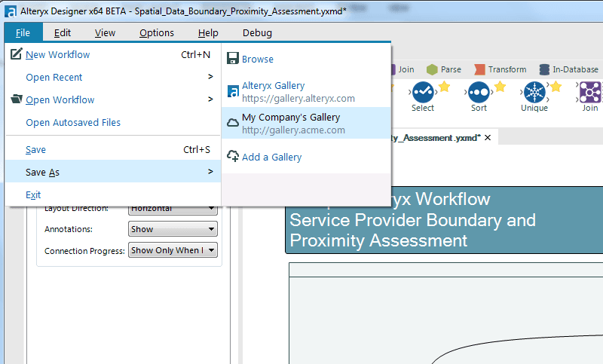Click the New Workflow pencil icon
The width and height of the screenshot is (603, 364).
tap(16, 54)
